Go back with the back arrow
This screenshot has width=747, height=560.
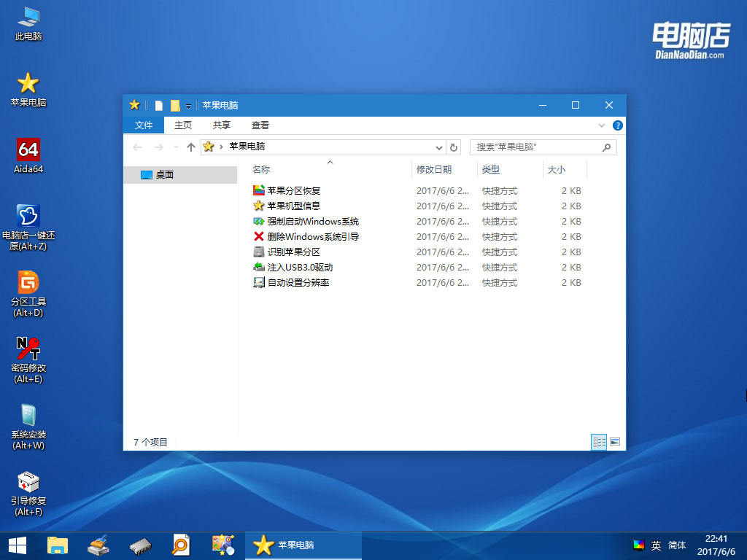pyautogui.click(x=137, y=147)
